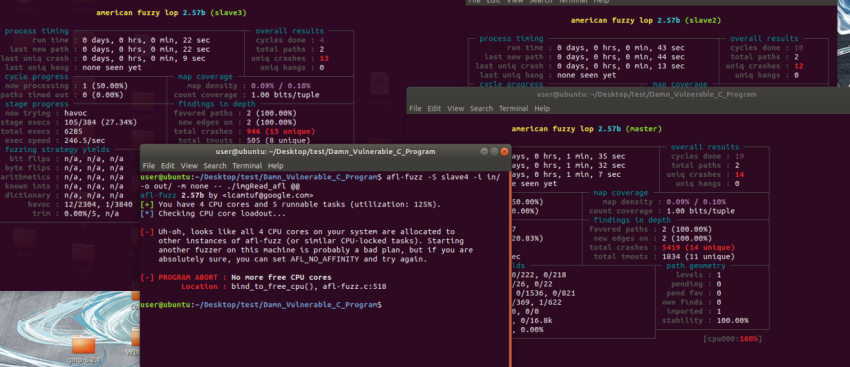Image resolution: width=850 pixels, height=367 pixels.
Task: Click the 'american fuzzy lop 2.57b (slave2)' header
Action: click(x=646, y=21)
